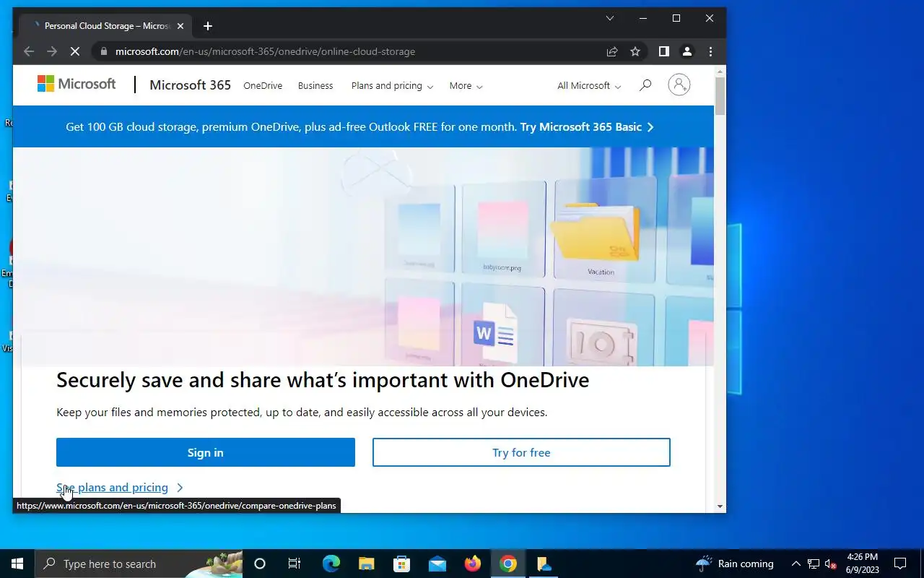The width and height of the screenshot is (924, 578).
Task: Open Task View on the taskbar
Action: pos(295,564)
